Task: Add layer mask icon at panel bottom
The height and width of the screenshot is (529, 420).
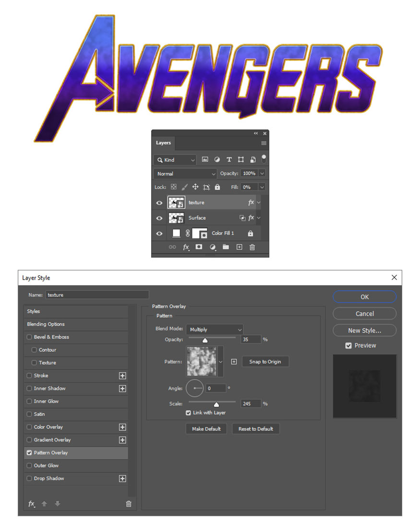Action: pyautogui.click(x=199, y=247)
